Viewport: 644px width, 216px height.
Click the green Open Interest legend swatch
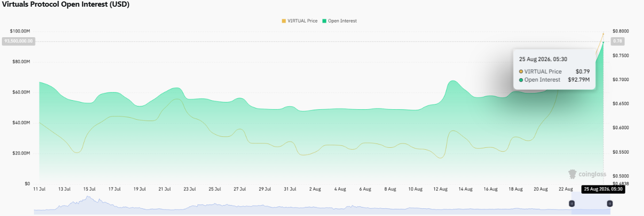(325, 21)
